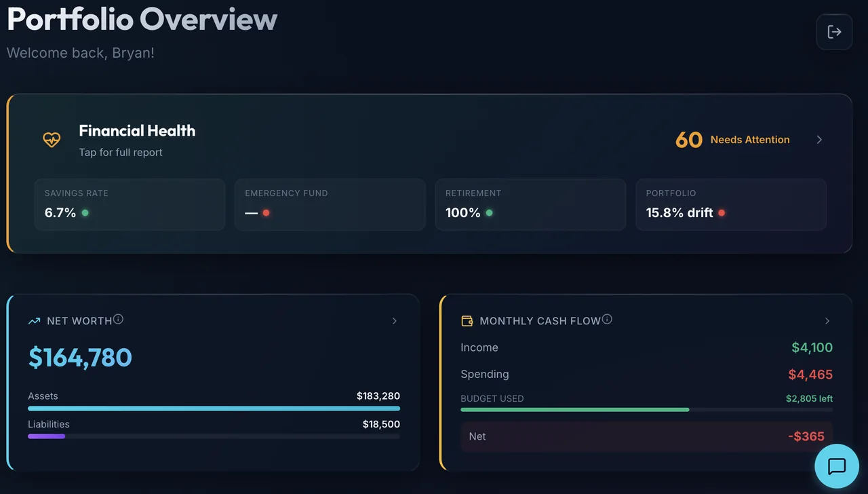Viewport: 868px width, 494px height.
Task: Open the Portfolio drift tile
Action: [731, 204]
